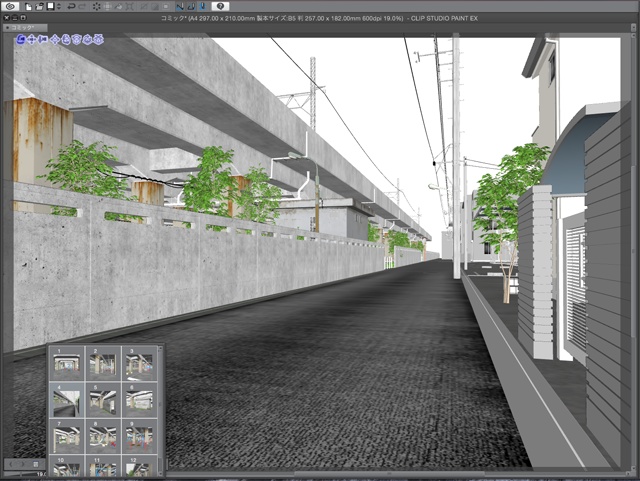
Task: Open the save options stepper arrows
Action: click(59, 7)
